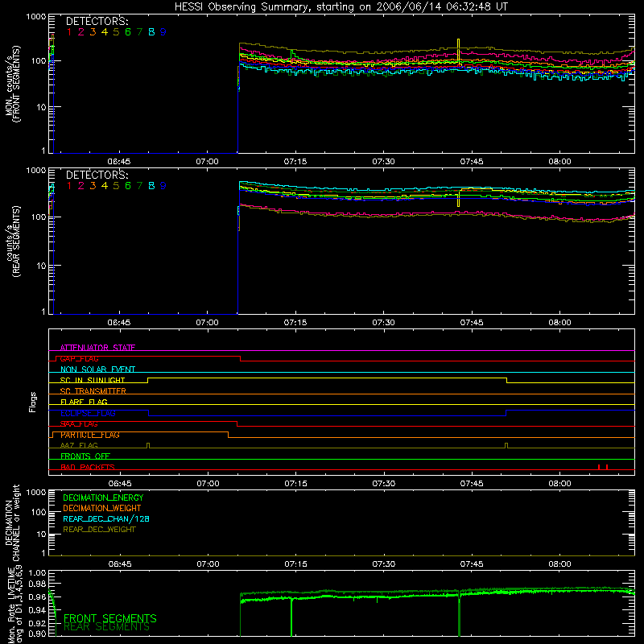Click the DECIMATION_WEIGHT legend entry
This screenshot has width=644, height=644.
click(x=102, y=508)
